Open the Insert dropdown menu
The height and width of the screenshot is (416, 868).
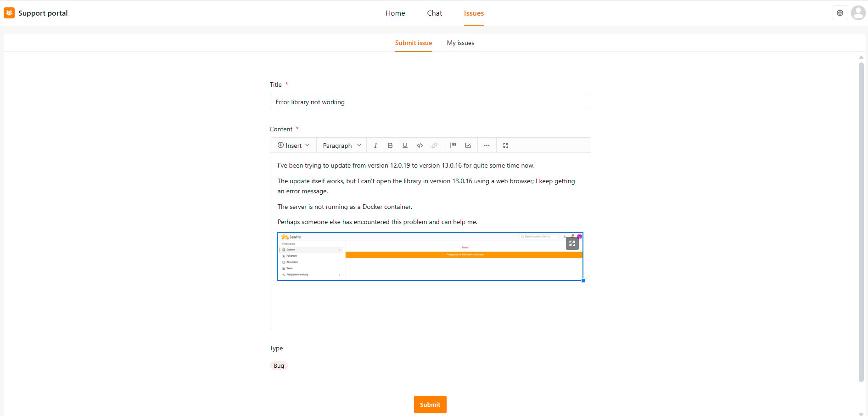[294, 146]
